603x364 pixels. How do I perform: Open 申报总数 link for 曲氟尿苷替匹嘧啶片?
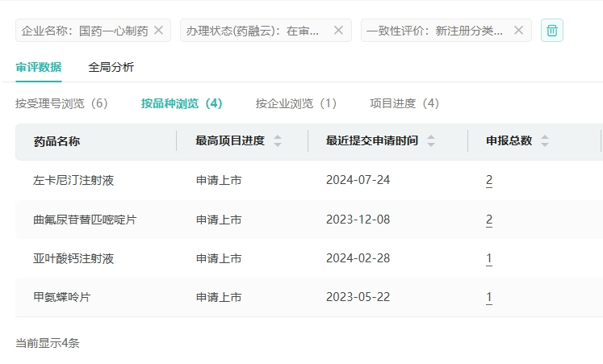489,220
